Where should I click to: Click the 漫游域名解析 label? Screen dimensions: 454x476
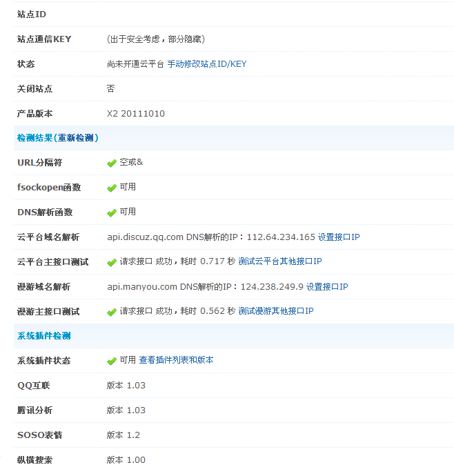point(43,287)
